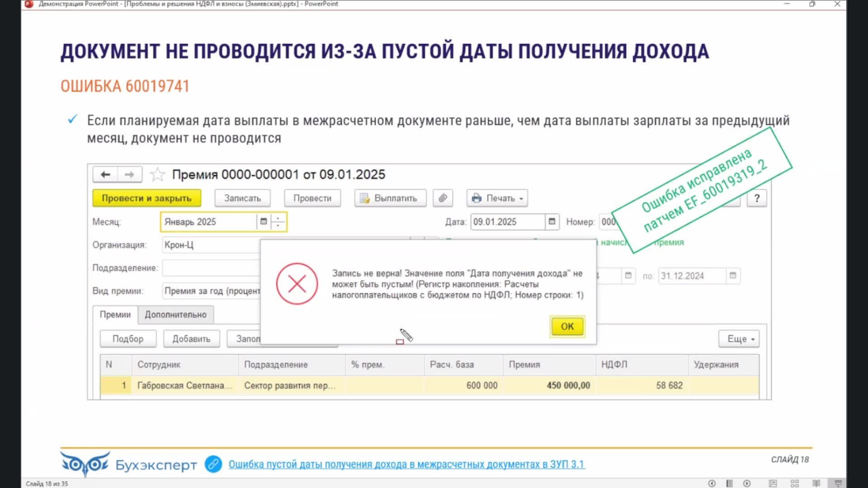Open the Печать dropdown
Viewport: 868px width, 488px height.
497,198
